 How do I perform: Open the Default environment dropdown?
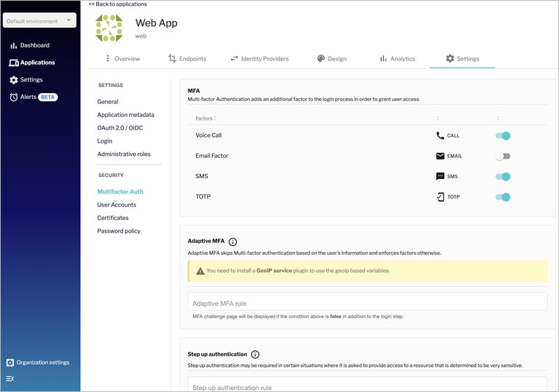point(39,21)
